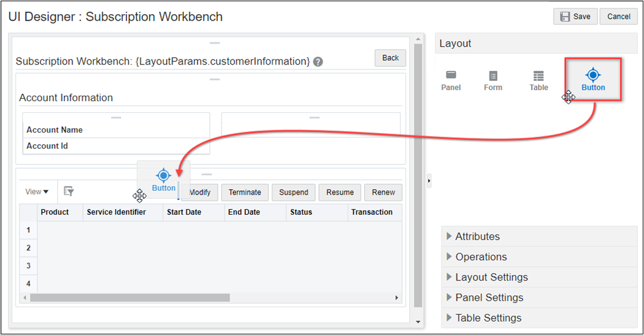The width and height of the screenshot is (644, 335).
Task: Expand the Operations section
Action: (540, 256)
